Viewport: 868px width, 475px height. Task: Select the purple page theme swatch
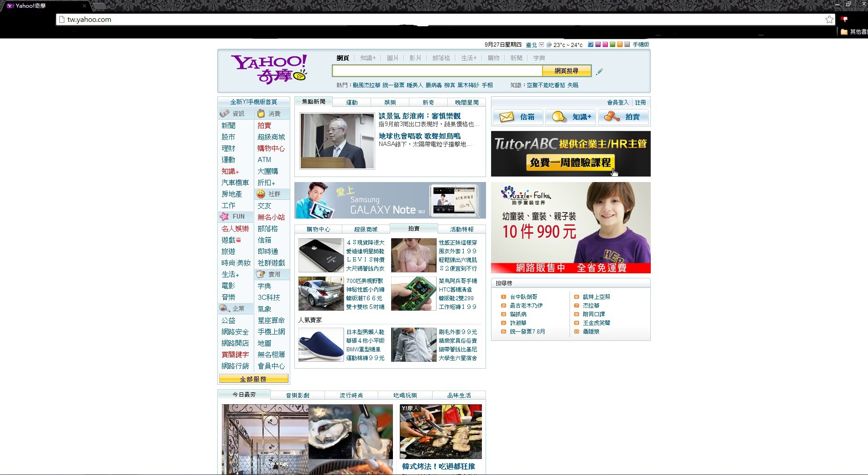pos(598,44)
